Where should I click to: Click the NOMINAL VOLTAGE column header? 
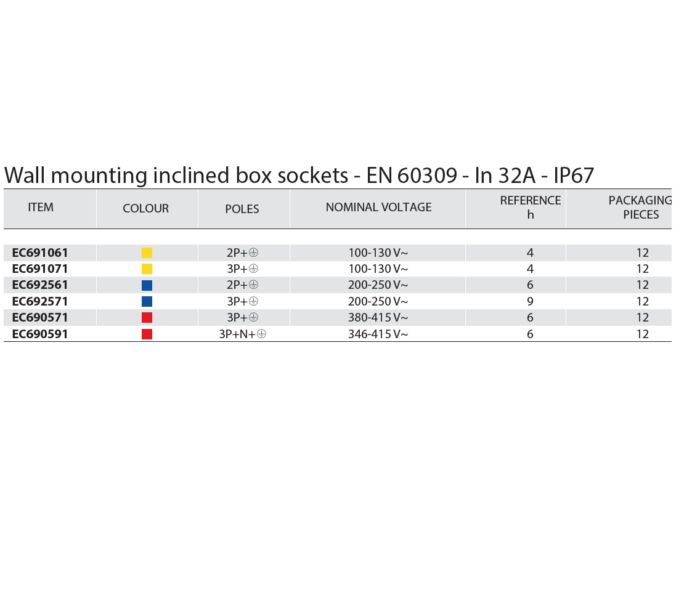click(378, 207)
